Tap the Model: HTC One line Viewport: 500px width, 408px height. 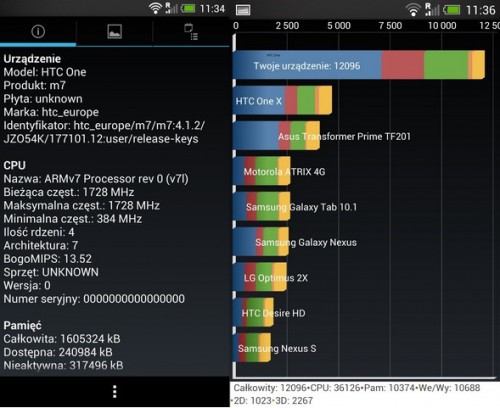click(x=45, y=72)
